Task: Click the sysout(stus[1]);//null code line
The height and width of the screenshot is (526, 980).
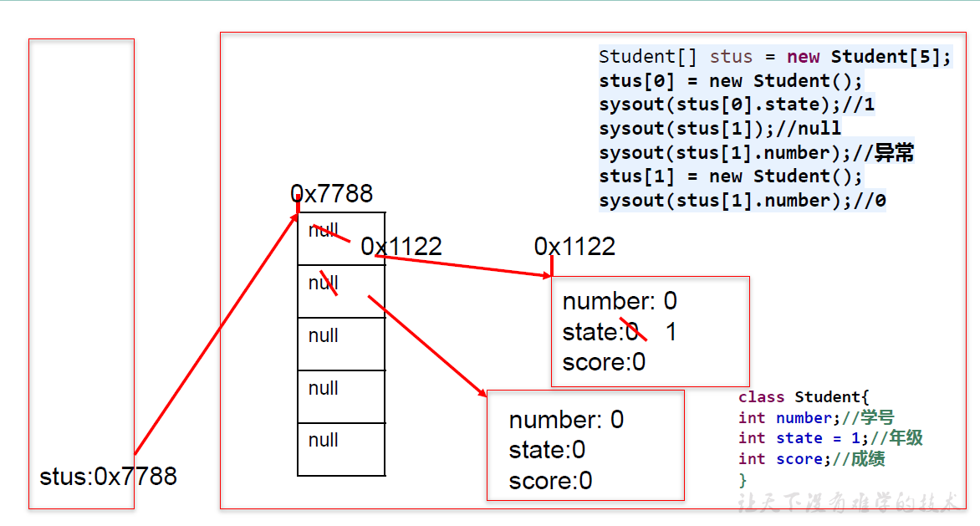Action: (719, 128)
